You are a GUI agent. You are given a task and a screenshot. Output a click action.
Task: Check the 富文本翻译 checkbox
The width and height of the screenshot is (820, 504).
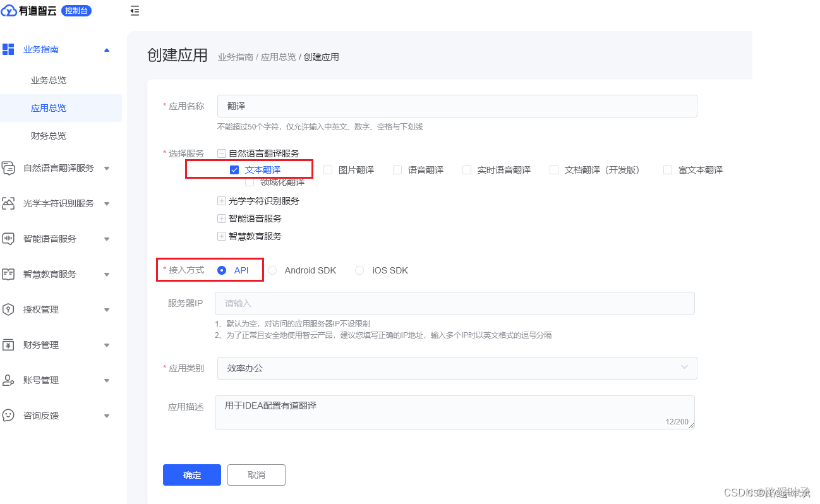(668, 170)
